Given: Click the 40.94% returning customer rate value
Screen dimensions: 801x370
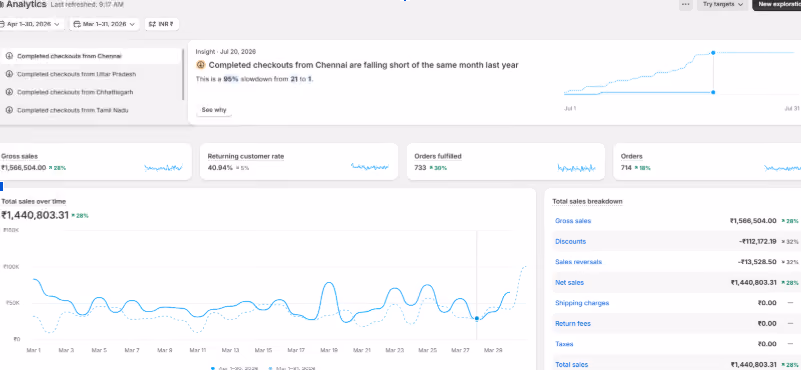Looking at the screenshot, I should click(x=220, y=168).
